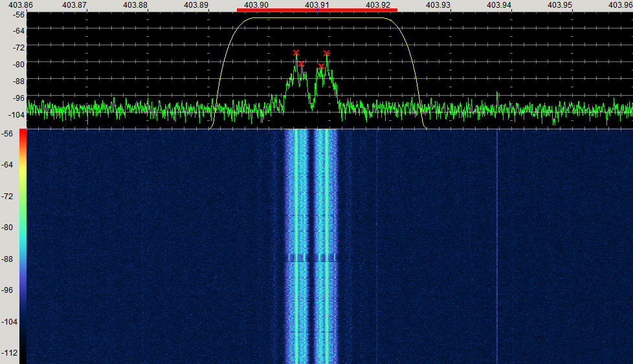Tune to the right bright trace in the waterfall
The width and height of the screenshot is (633, 364).
point(327,246)
